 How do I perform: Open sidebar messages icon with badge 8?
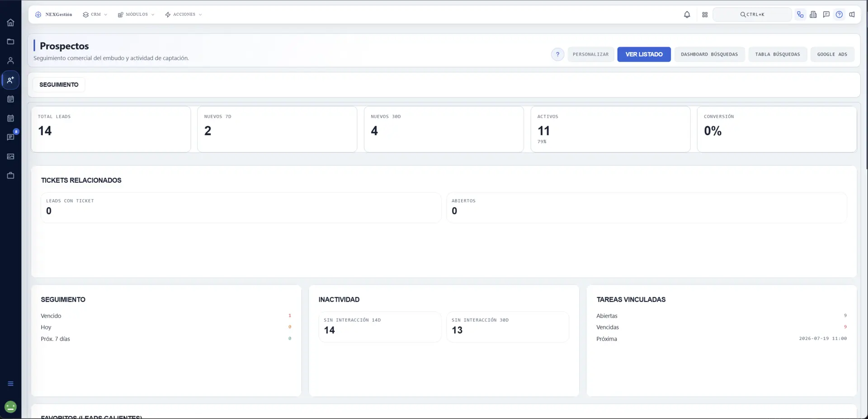coord(10,137)
